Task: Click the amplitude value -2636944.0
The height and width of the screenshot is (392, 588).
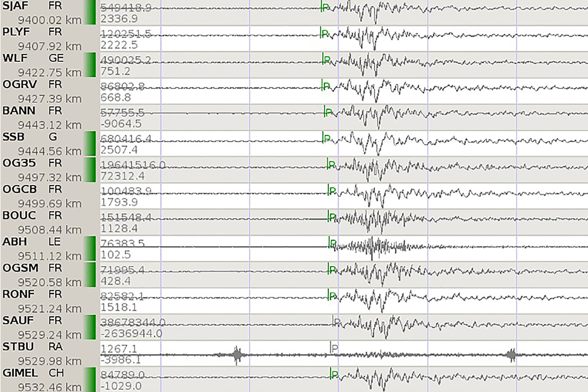Action: (x=131, y=334)
